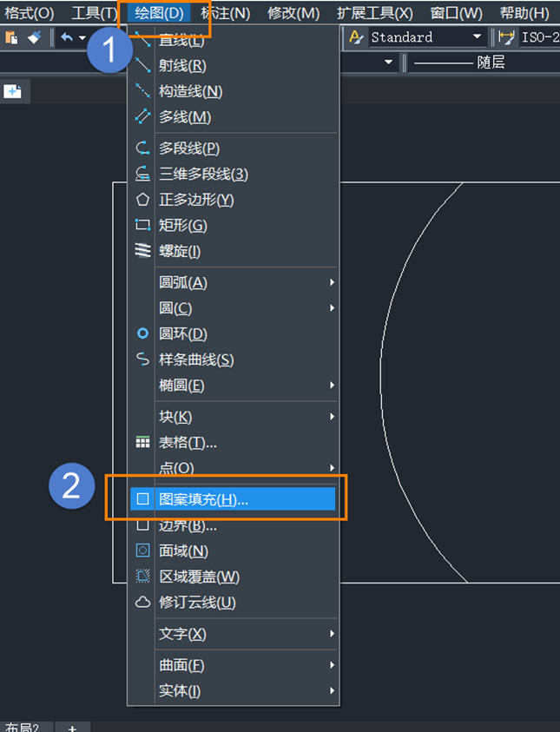Choose 圆环(D) menu entry
560x732 pixels.
[233, 333]
